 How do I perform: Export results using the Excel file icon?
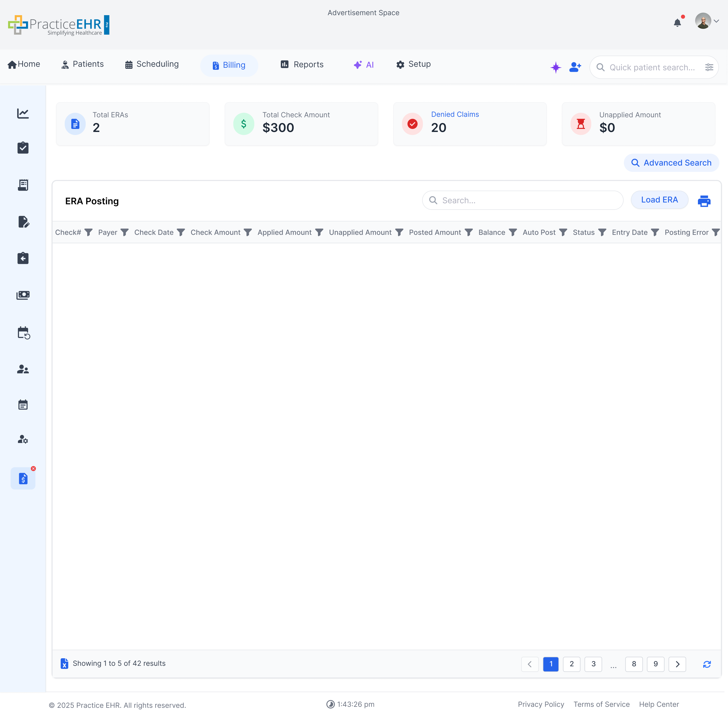(x=64, y=664)
